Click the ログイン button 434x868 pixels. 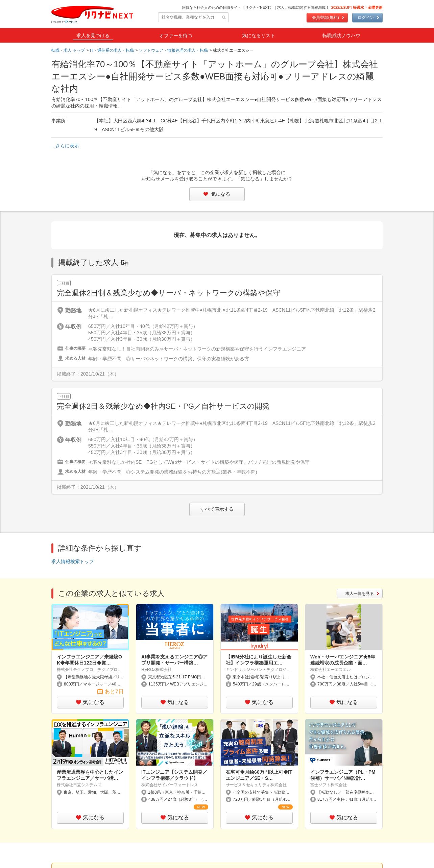367,18
